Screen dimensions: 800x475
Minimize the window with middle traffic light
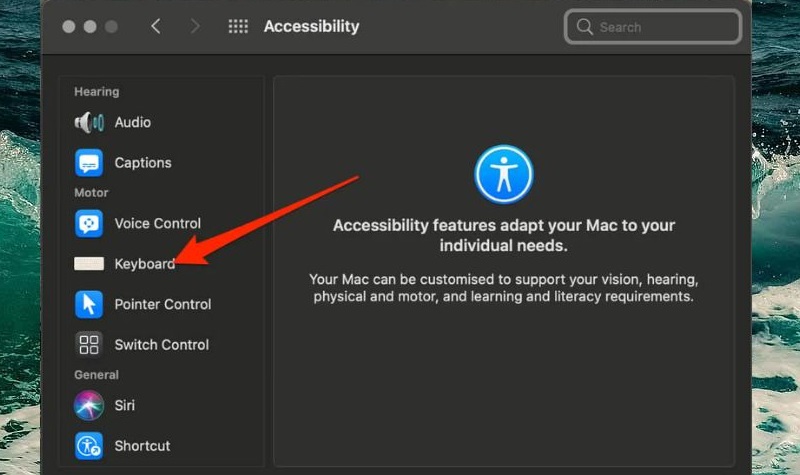tap(89, 27)
